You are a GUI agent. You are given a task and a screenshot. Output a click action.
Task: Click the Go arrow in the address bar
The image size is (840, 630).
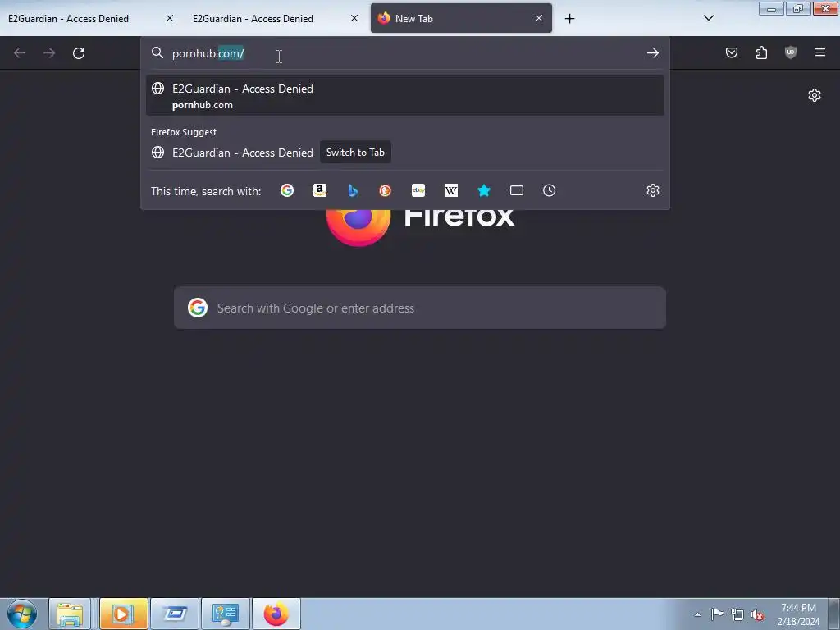pos(652,53)
